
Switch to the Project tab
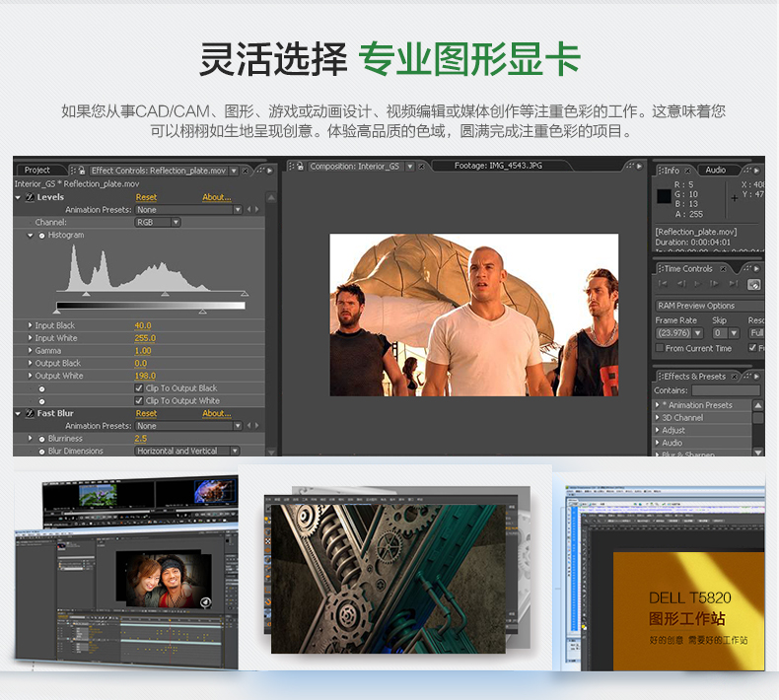click(x=37, y=171)
